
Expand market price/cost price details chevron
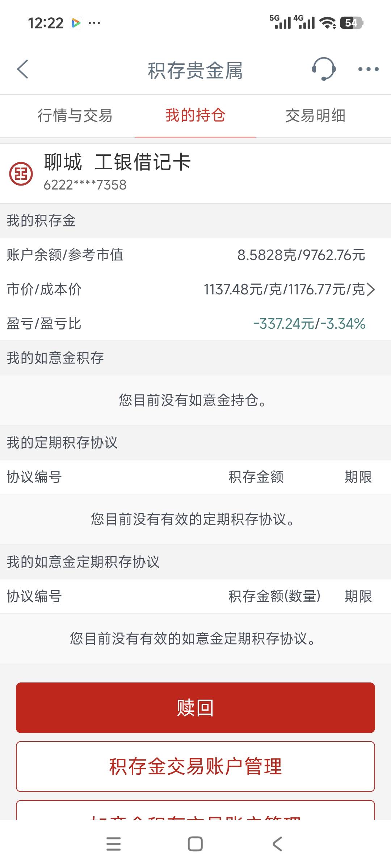pyautogui.click(x=371, y=289)
